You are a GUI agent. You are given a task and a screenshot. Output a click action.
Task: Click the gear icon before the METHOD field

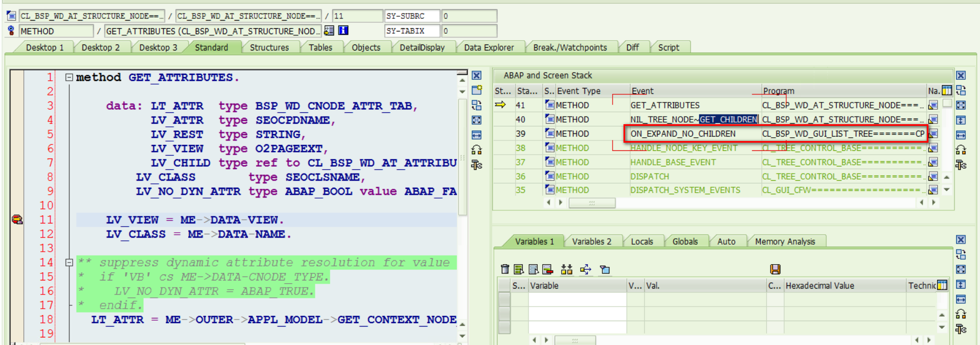(11, 31)
